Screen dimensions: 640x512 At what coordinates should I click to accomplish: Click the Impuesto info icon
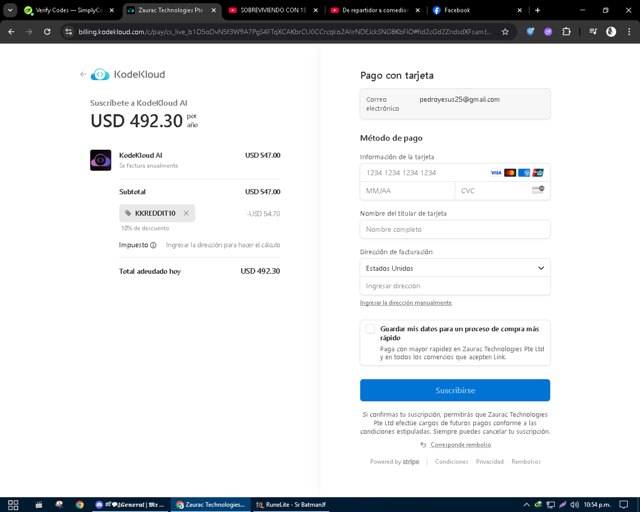pyautogui.click(x=153, y=245)
